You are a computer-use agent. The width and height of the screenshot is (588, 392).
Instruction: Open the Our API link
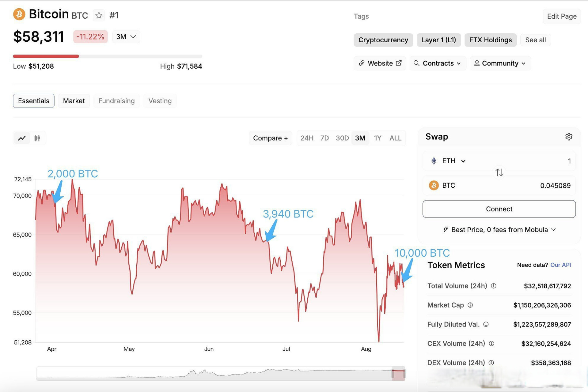(560, 265)
